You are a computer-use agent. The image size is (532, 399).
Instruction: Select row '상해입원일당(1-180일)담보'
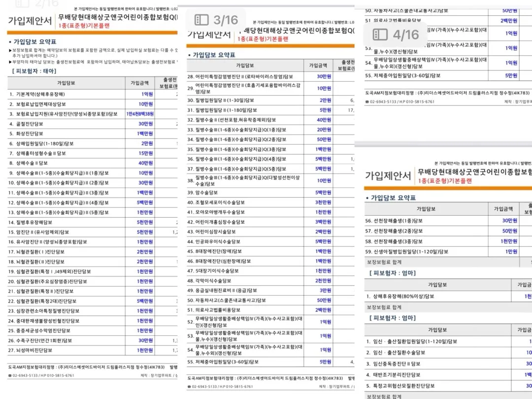coord(92,143)
